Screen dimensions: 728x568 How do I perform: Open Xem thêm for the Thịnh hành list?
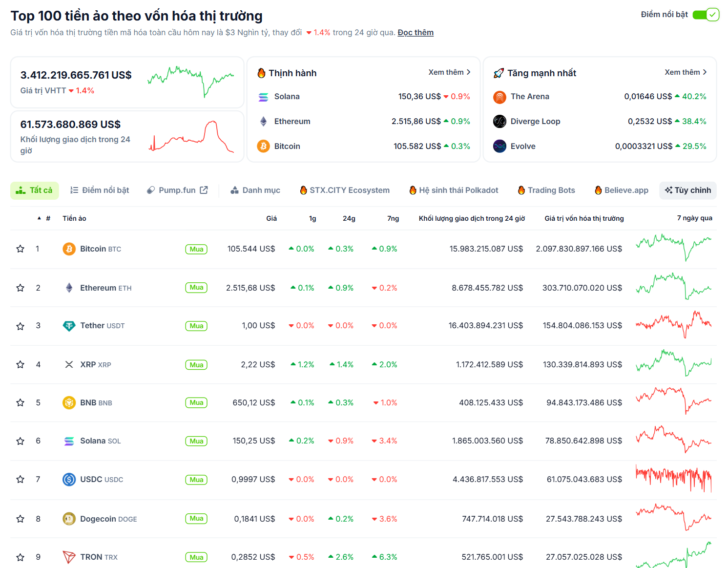(449, 72)
